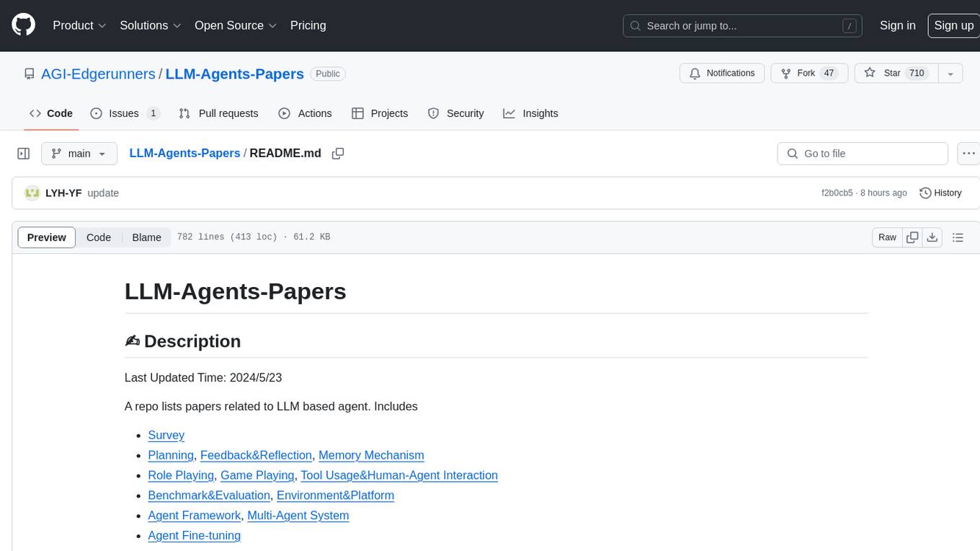Jump to the Environment&Platform section
The height and width of the screenshot is (551, 980).
click(x=335, y=495)
